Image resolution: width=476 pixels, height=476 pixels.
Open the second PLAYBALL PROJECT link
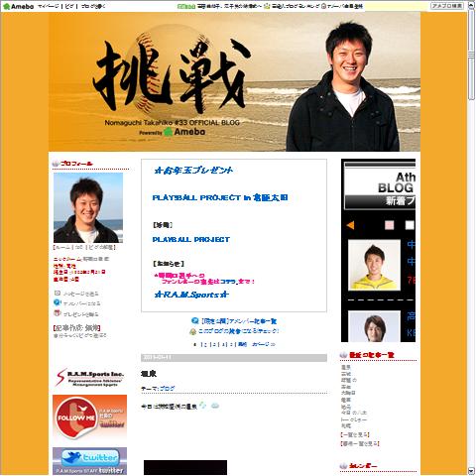click(191, 239)
